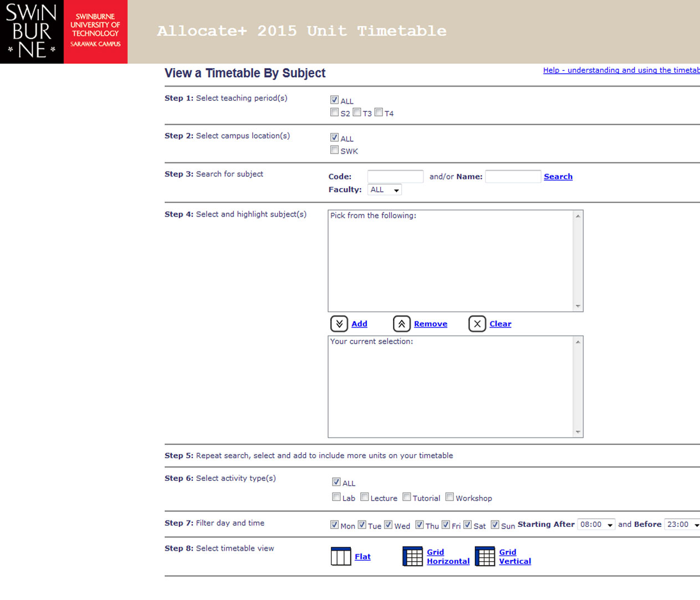Click the 'Allocate+ 2015 Unit Timetable' title
Screen dimensions: 700x600
302,31
